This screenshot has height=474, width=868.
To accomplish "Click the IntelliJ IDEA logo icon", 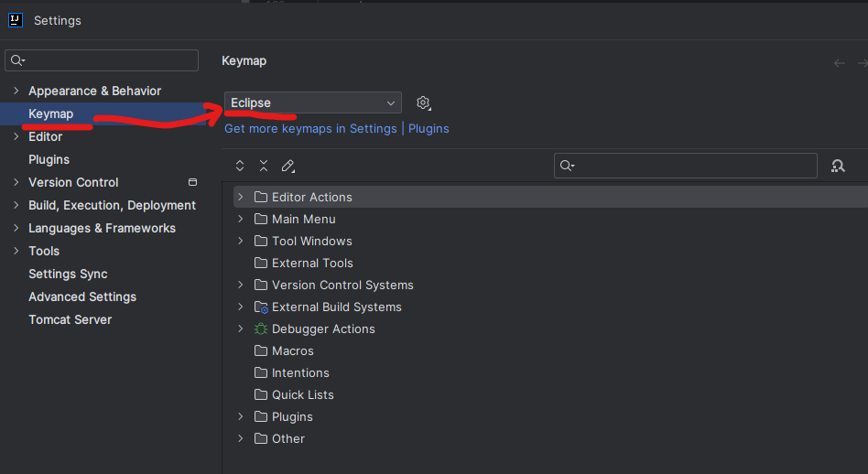I will [16, 20].
